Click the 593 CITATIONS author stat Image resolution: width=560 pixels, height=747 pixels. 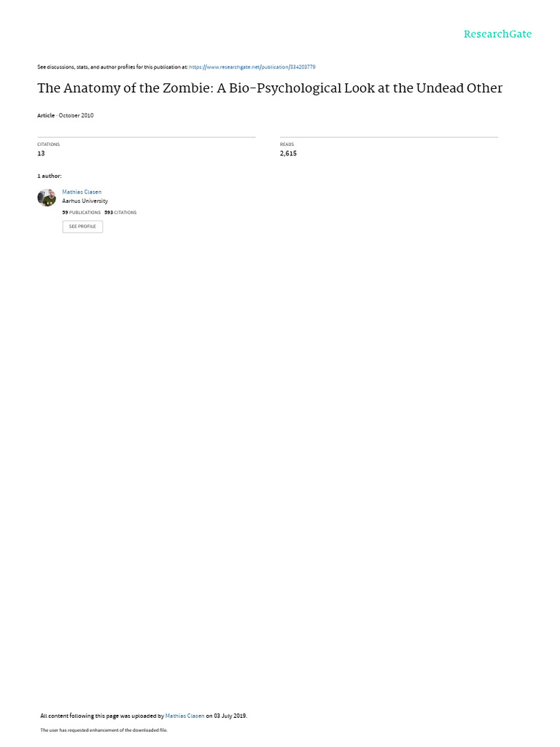tap(120, 212)
